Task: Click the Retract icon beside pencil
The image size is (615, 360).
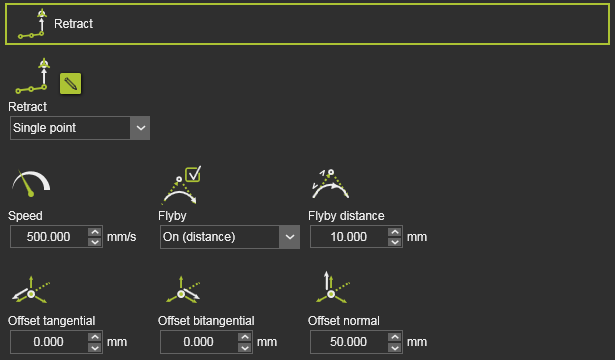Action: coord(32,76)
